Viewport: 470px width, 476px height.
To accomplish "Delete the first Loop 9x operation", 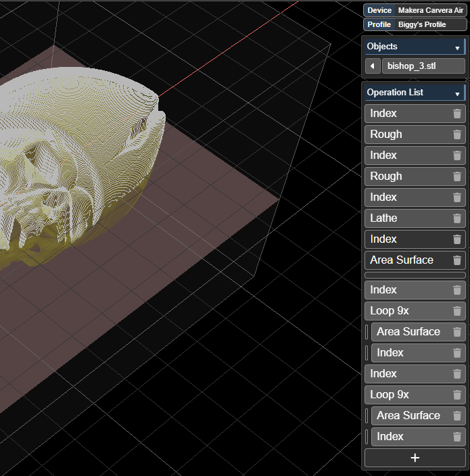I will [457, 312].
